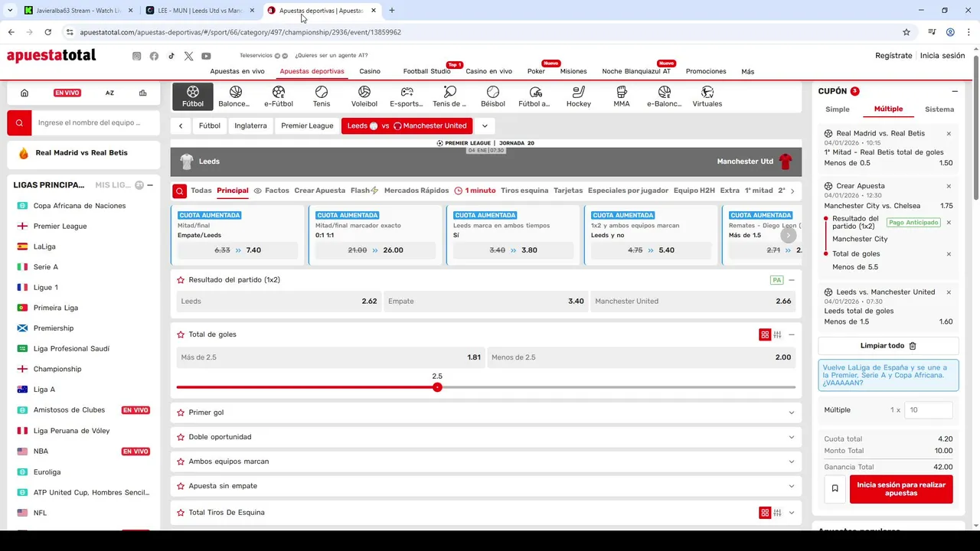This screenshot has height=551, width=980.
Task: Select the Crear Apuesta market tab
Action: [319, 191]
